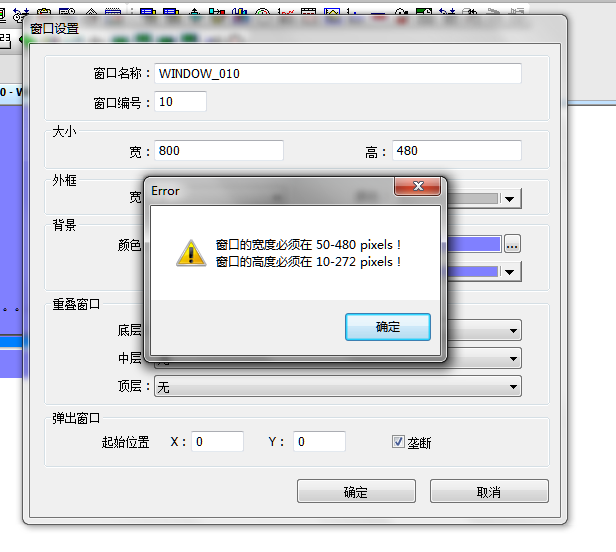Expand the 底层 dropdown arrow

[513, 331]
